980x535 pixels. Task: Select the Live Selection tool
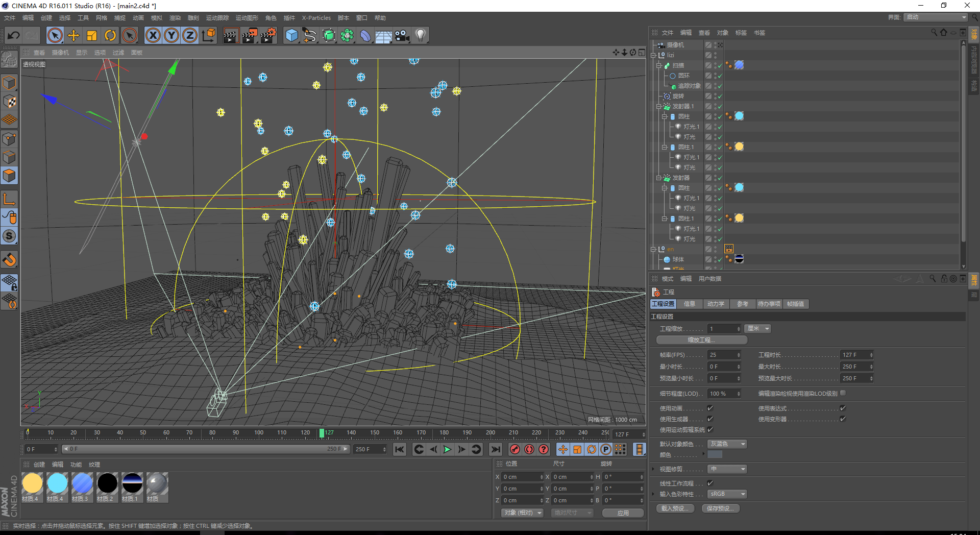pyautogui.click(x=55, y=35)
